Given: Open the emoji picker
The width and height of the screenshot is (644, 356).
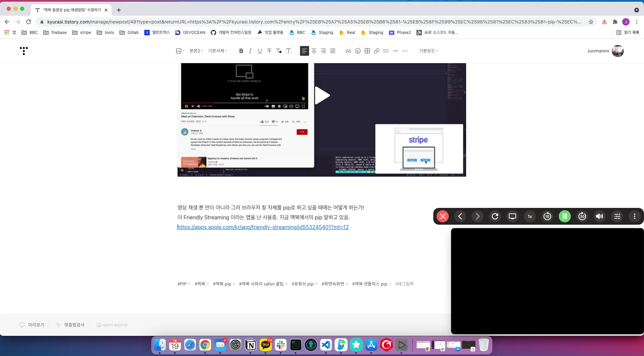Looking at the screenshot, I should (x=358, y=51).
